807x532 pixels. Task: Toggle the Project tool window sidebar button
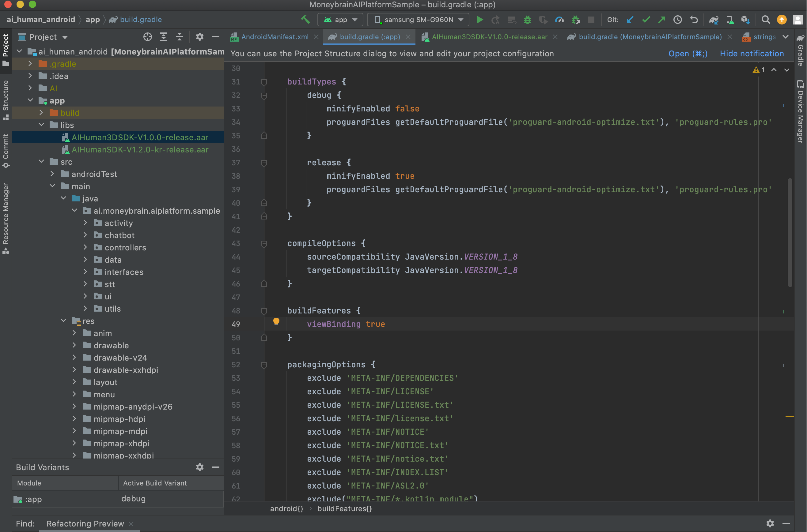pos(6,50)
